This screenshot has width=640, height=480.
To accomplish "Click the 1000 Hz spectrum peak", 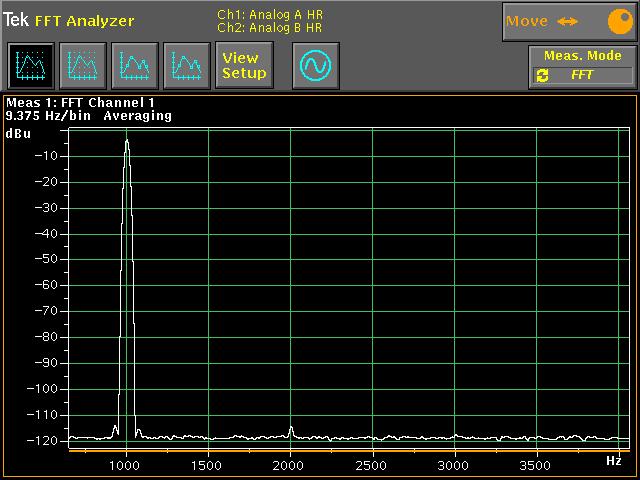I will (127, 145).
